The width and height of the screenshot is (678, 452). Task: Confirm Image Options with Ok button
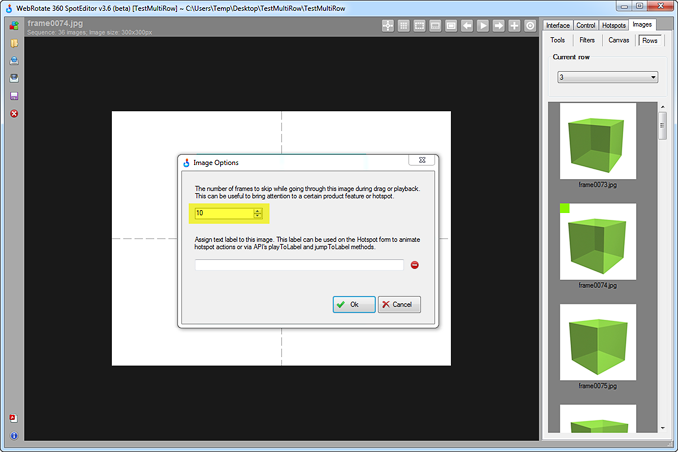coord(354,305)
